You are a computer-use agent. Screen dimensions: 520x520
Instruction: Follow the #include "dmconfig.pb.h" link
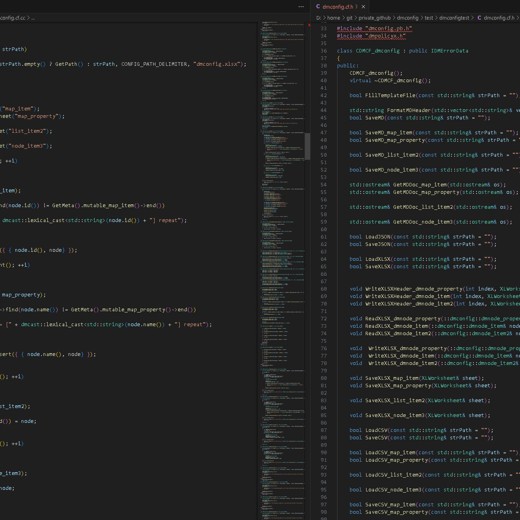pyautogui.click(x=374, y=29)
